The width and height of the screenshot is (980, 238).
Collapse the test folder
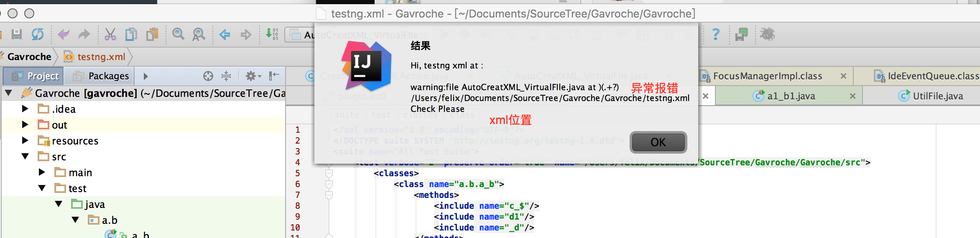coord(42,188)
